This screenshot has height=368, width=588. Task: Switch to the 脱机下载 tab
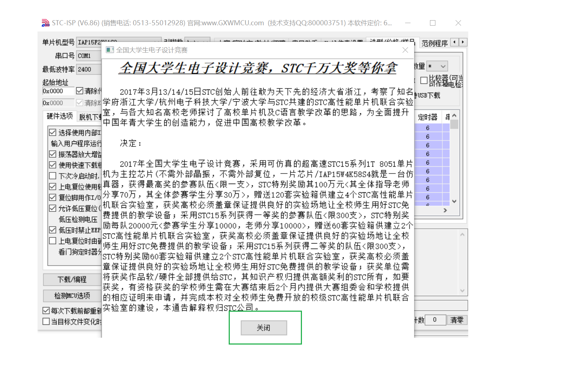point(90,117)
